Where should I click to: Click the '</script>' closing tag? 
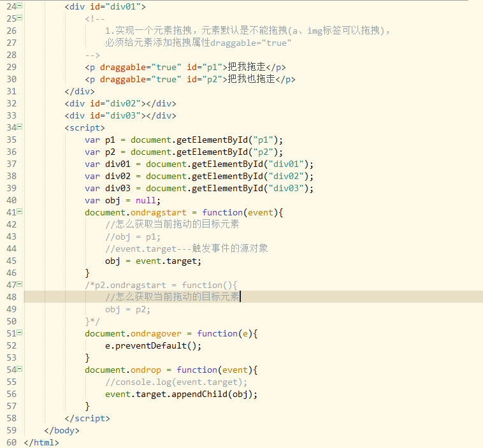click(87, 419)
